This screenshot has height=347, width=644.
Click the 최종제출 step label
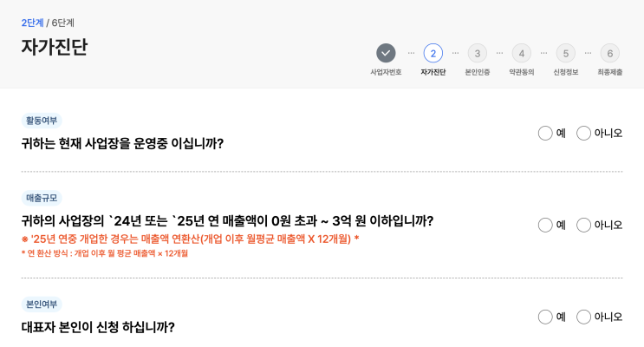click(x=609, y=73)
